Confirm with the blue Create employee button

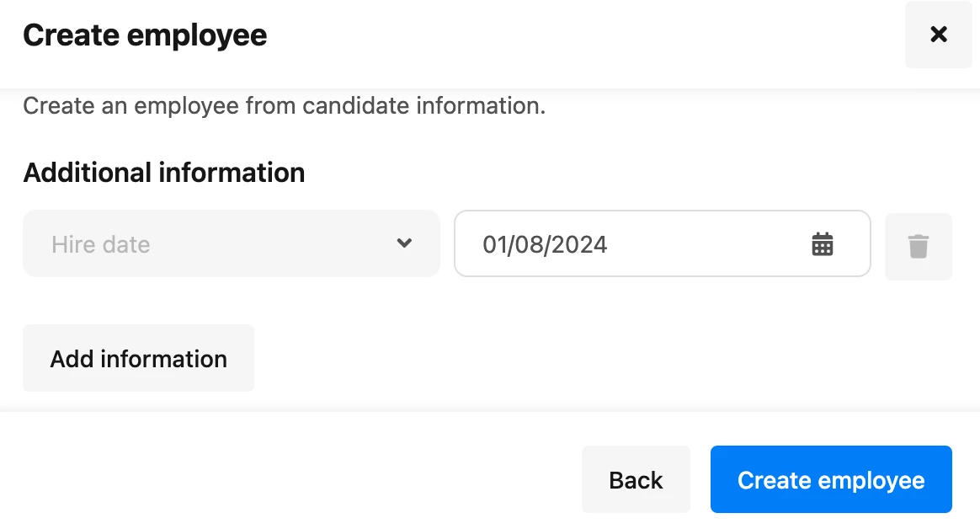pos(831,479)
